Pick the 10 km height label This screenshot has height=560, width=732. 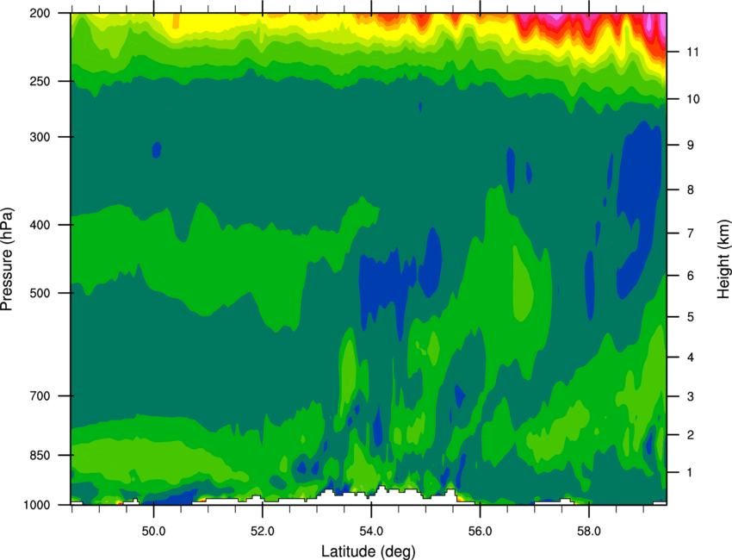(x=693, y=99)
